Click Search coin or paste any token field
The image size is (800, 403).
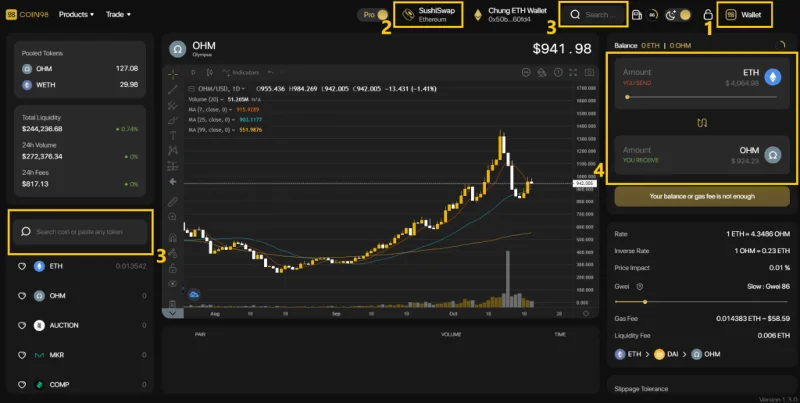[x=80, y=232]
